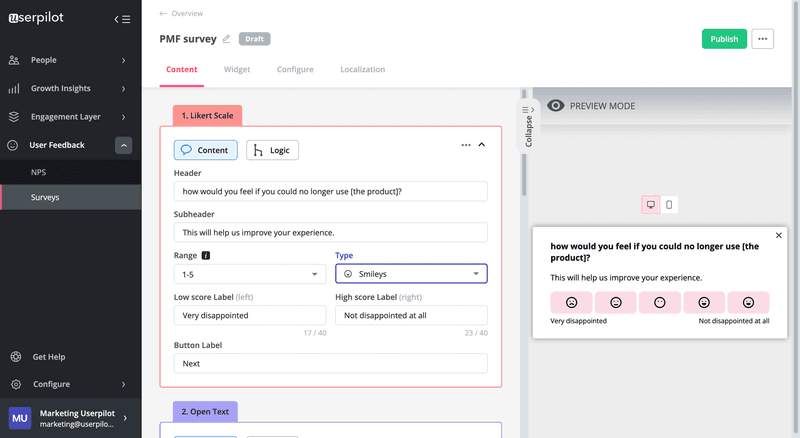Click the 1. Likert Scale label tab
Image resolution: width=800 pixels, height=438 pixels.
208,115
